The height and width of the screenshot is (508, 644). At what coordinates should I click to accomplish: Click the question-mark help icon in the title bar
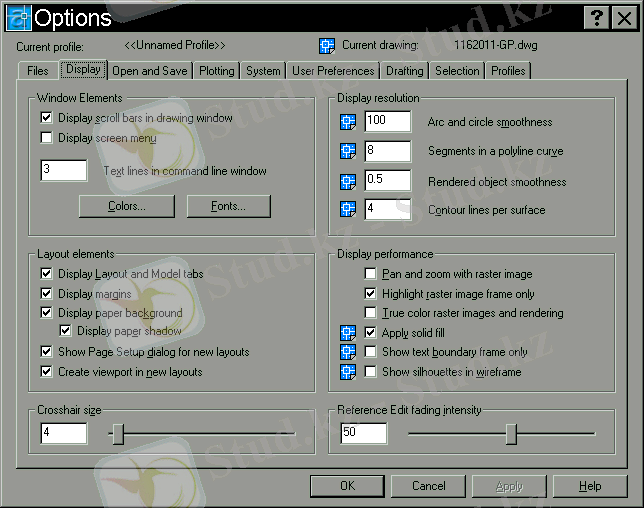click(x=597, y=18)
